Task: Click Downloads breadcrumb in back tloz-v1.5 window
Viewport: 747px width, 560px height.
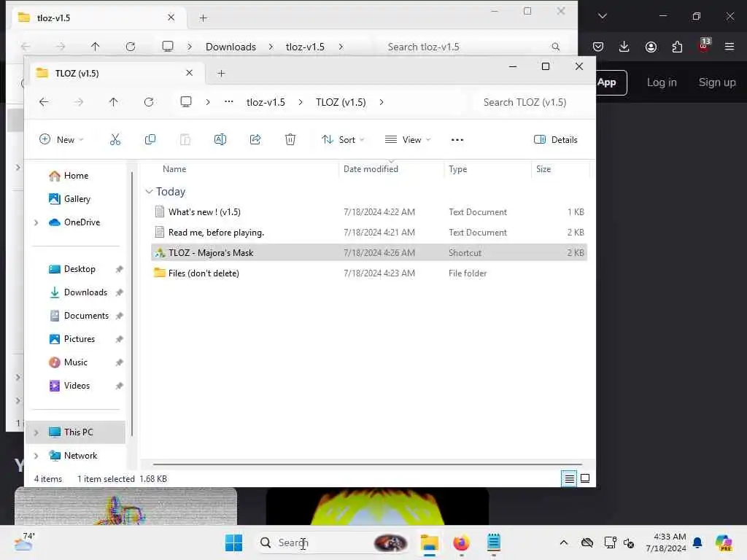Action: (x=231, y=47)
